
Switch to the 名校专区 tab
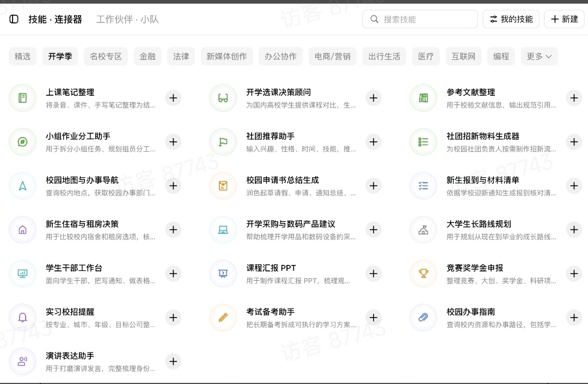(106, 56)
